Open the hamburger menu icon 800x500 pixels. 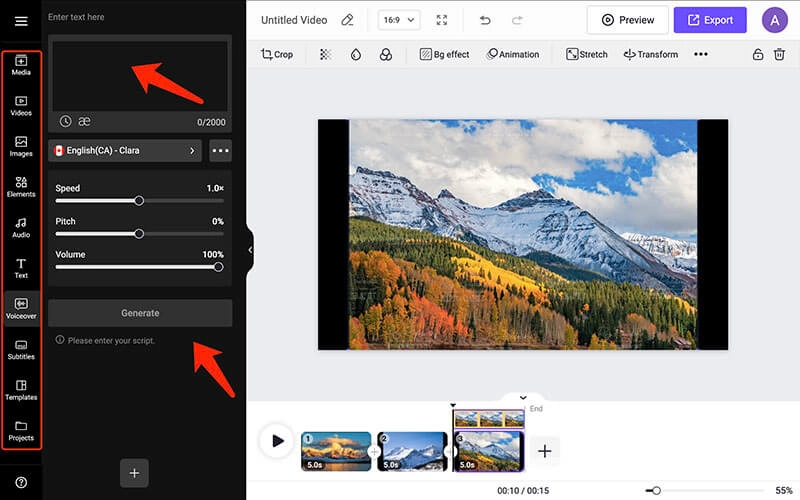[21, 21]
